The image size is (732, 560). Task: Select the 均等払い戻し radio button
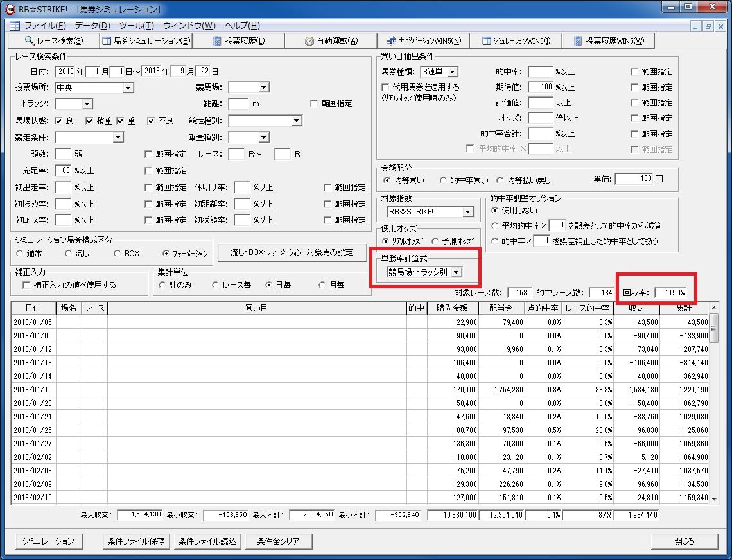pyautogui.click(x=500, y=180)
